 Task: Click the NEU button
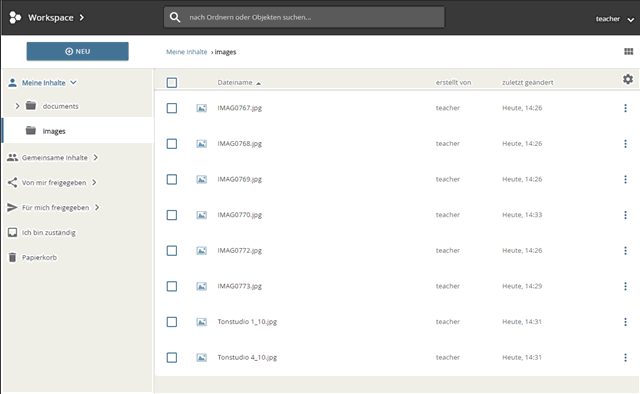click(78, 51)
